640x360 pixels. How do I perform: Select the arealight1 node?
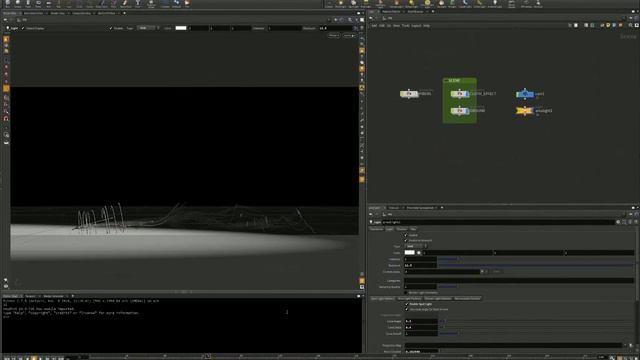tap(525, 111)
